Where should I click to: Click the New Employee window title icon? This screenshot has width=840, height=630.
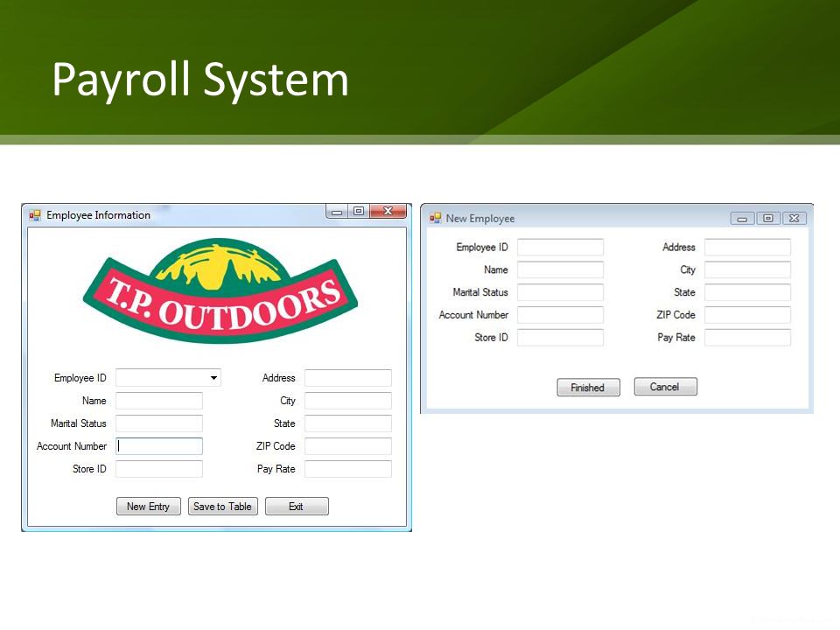click(x=435, y=218)
